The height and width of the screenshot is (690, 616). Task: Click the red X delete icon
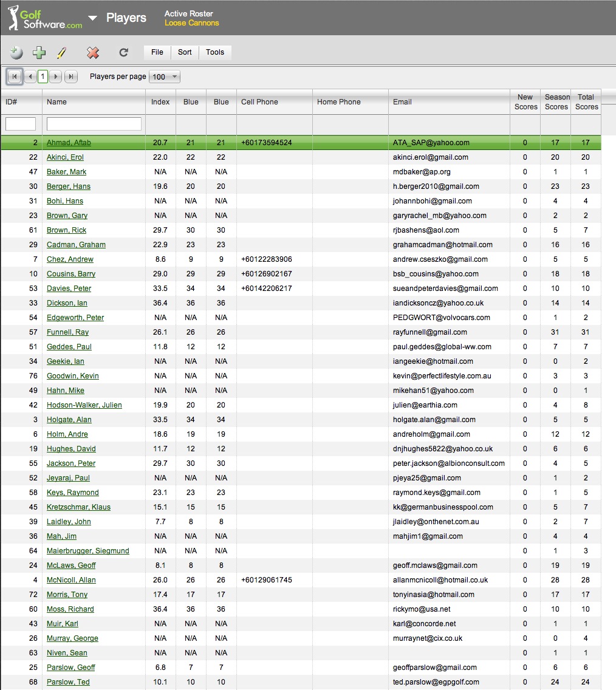93,53
